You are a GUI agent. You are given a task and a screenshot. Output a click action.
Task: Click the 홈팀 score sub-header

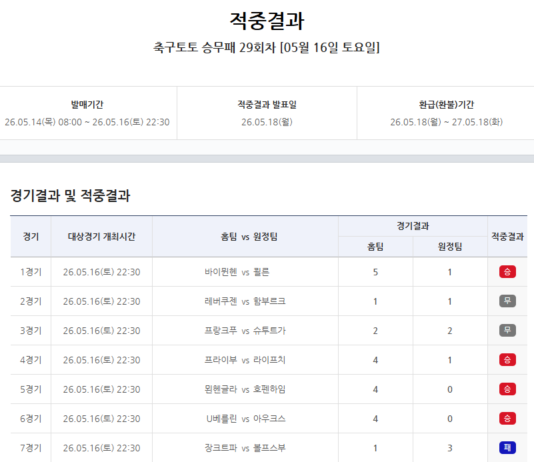(x=375, y=246)
